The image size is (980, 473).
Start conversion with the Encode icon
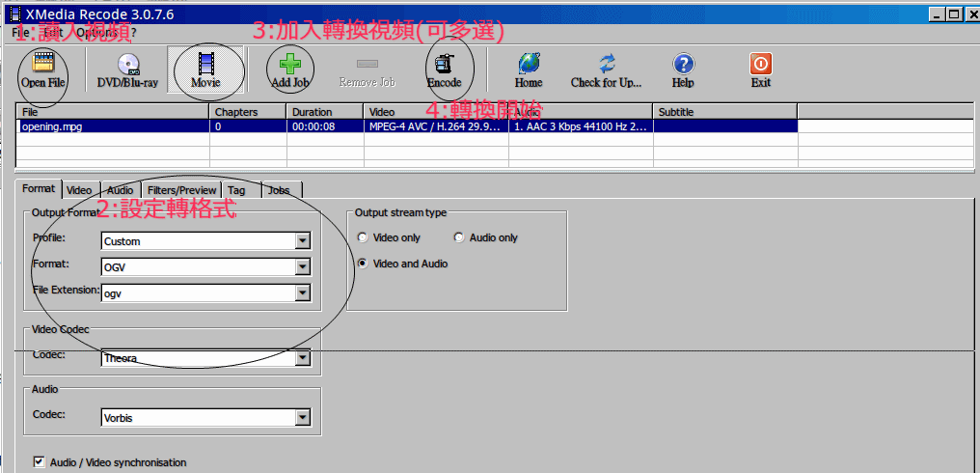pyautogui.click(x=445, y=64)
